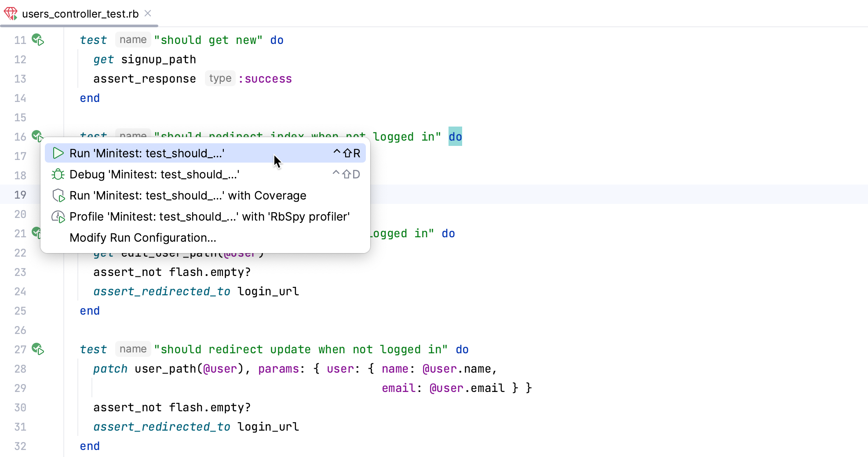Image resolution: width=868 pixels, height=457 pixels.
Task: Click the run test icon beside line 11
Action: point(38,40)
